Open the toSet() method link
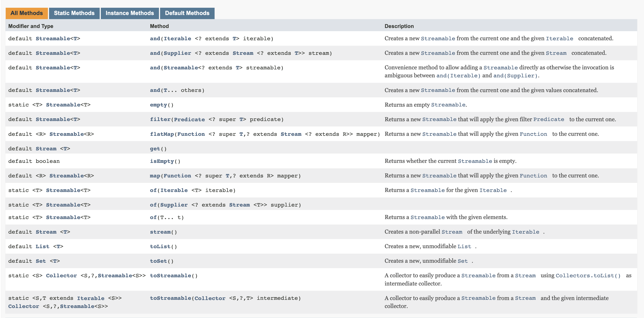Screen dimensions: 644x318 [x=158, y=261]
